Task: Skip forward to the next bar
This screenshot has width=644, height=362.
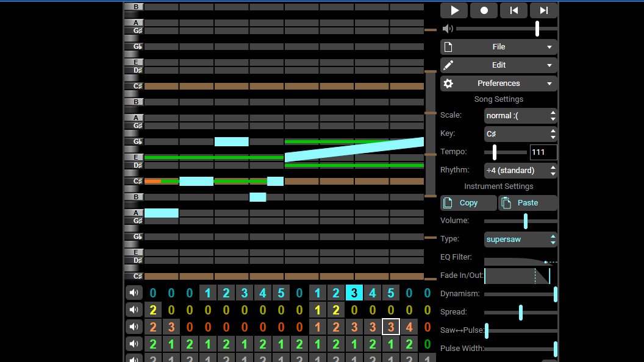Action: 544,10
